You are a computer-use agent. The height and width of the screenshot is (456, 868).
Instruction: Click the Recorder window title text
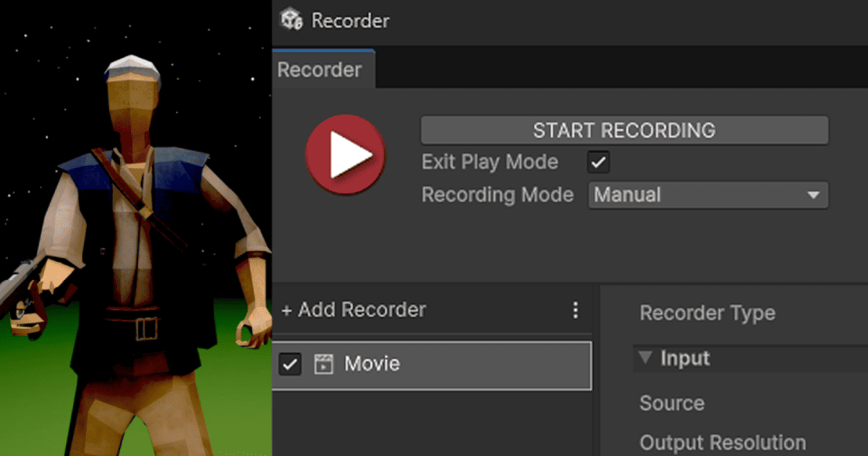pyautogui.click(x=350, y=21)
